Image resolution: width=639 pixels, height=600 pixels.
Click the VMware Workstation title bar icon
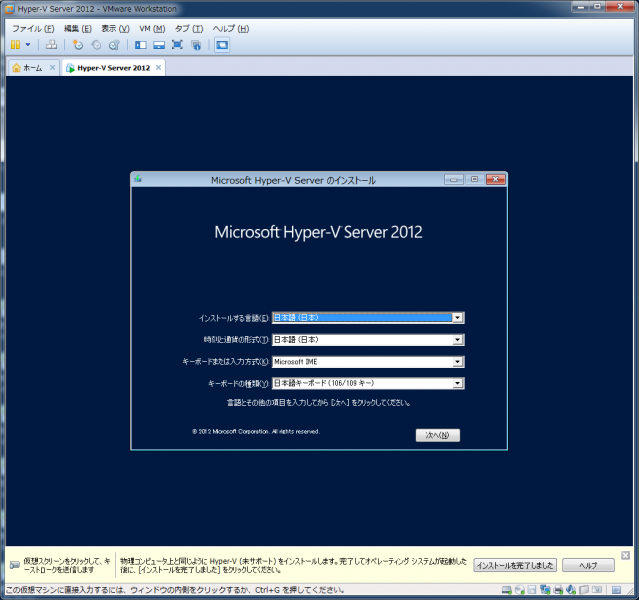(x=9, y=9)
